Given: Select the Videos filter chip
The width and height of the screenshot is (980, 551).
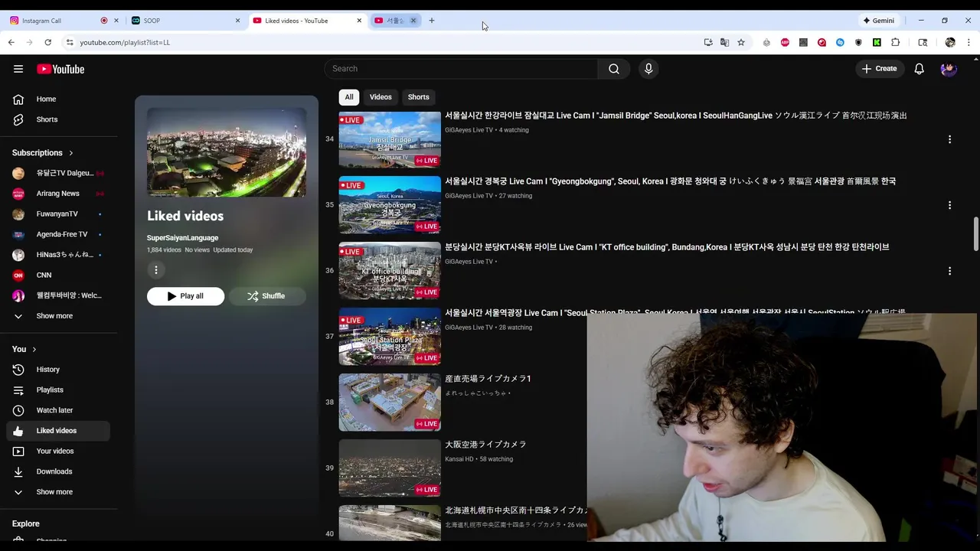Looking at the screenshot, I should tap(381, 97).
